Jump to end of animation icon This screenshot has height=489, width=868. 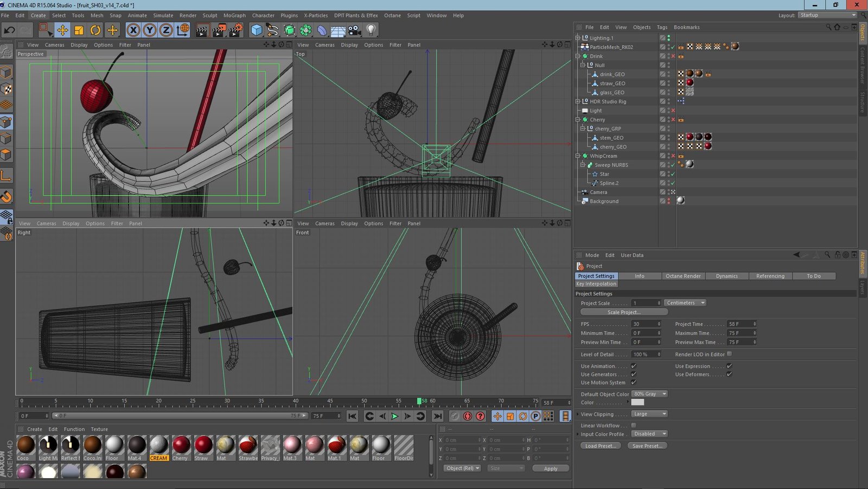[437, 416]
